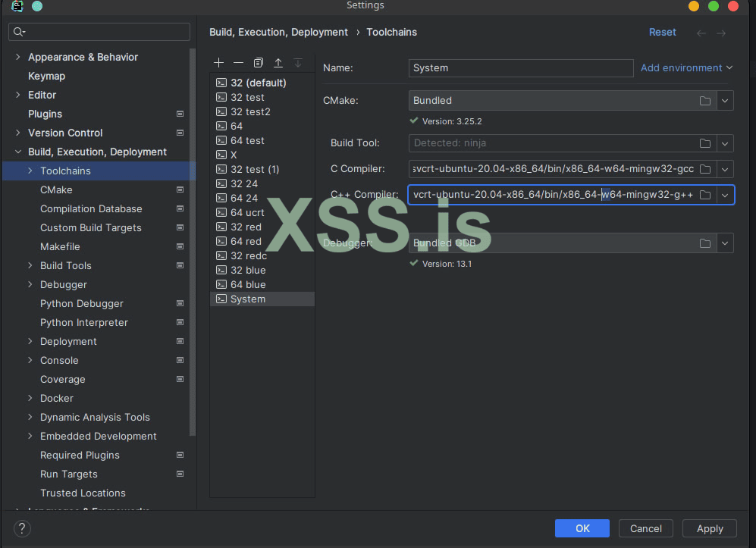Click Build, Execution, Deployment breadcrumb
756x548 pixels.
[278, 32]
